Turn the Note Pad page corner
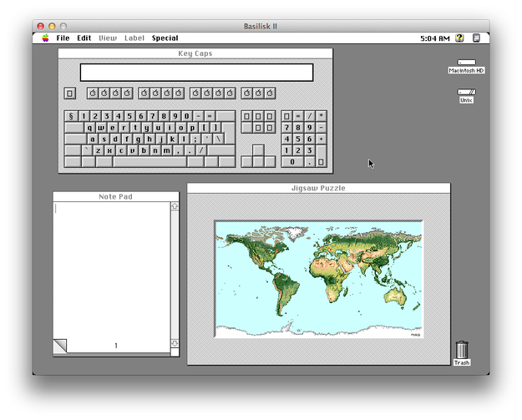Viewport: 522px width, 420px height. (60, 346)
